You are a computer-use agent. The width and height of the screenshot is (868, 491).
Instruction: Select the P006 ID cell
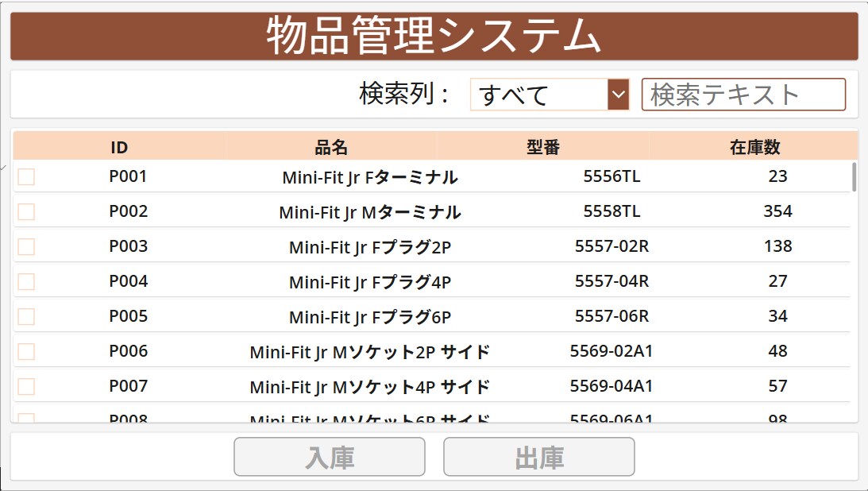pos(128,350)
